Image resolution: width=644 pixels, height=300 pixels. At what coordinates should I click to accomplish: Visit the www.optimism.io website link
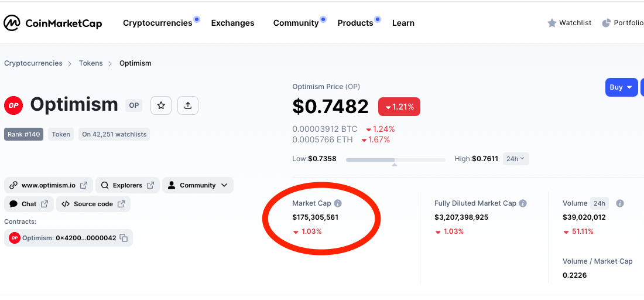point(49,185)
